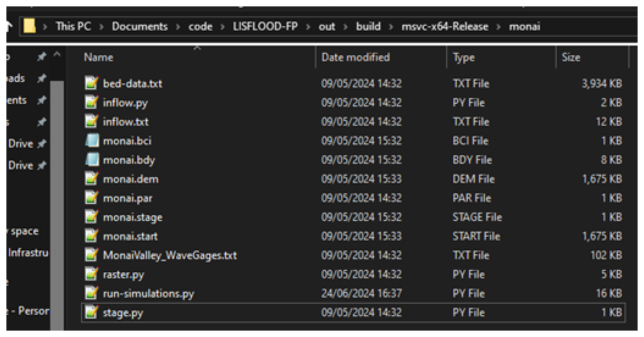Expand the chevron after msvc-x64-Release breadcrumb
The image size is (644, 337).
tap(499, 27)
